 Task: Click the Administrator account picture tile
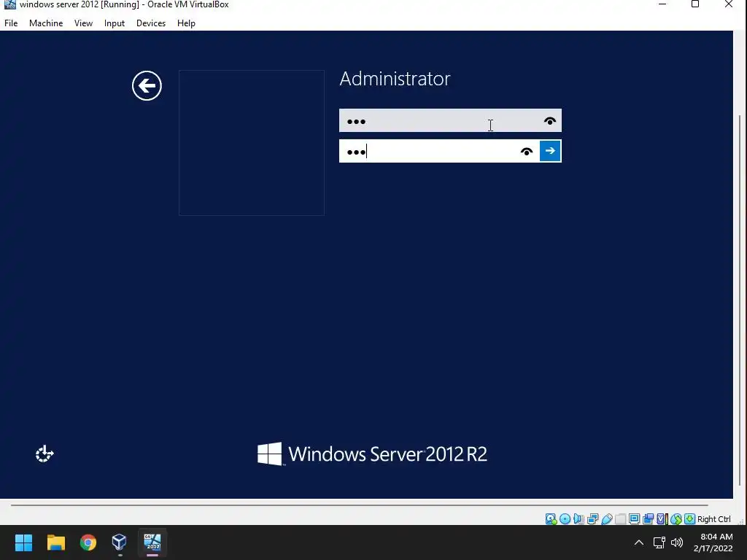pos(252,143)
